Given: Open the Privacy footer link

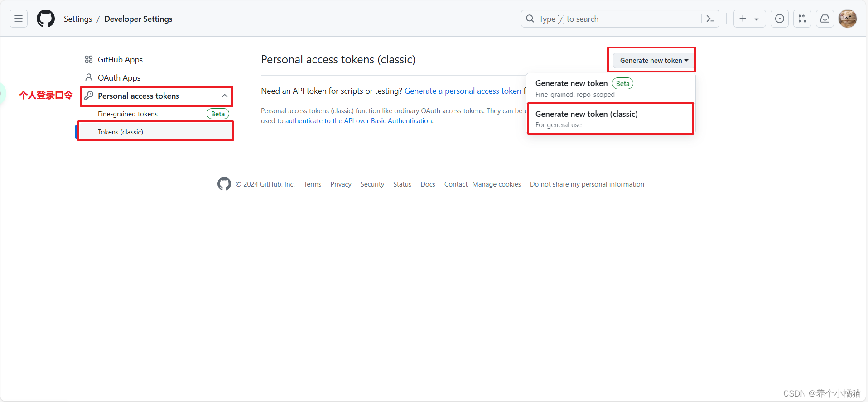Looking at the screenshot, I should pos(341,184).
